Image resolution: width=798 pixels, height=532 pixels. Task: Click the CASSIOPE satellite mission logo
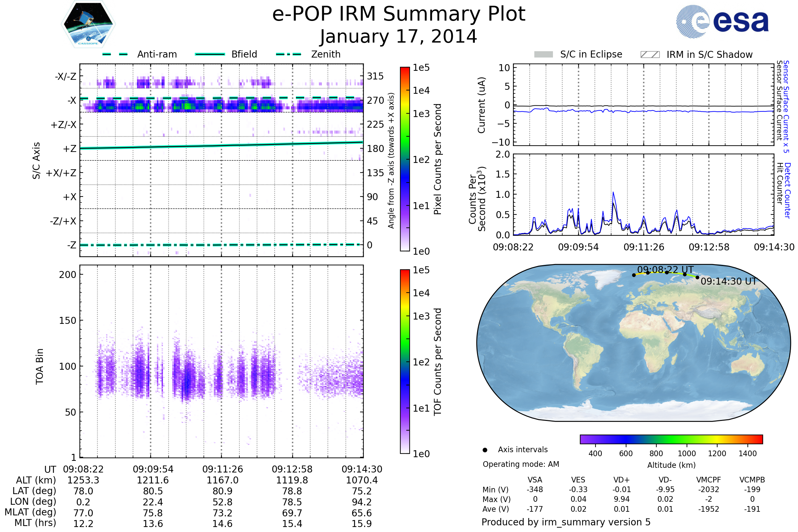[88, 24]
